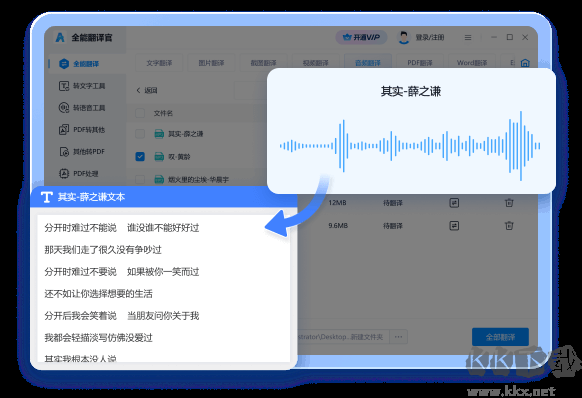Open 转文字工具 in the sidebar
The width and height of the screenshot is (582, 398).
pyautogui.click(x=82, y=86)
